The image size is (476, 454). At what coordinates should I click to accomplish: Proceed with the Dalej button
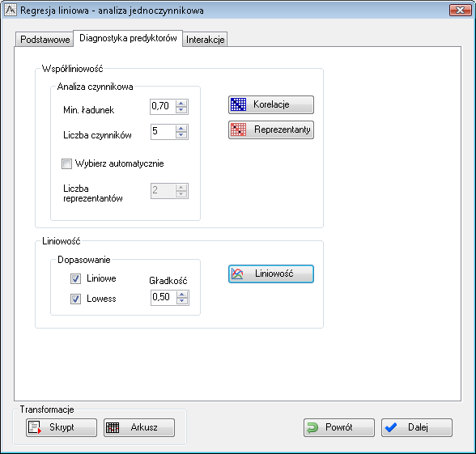[x=416, y=427]
